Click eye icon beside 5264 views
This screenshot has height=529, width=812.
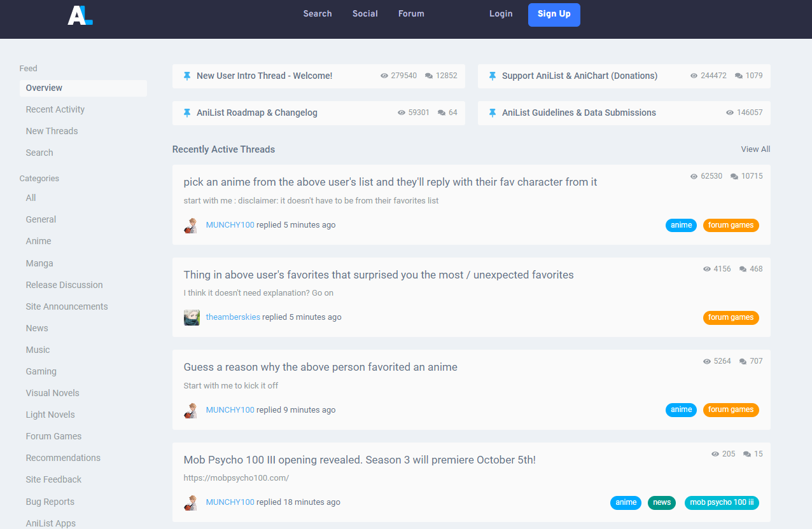pos(707,361)
